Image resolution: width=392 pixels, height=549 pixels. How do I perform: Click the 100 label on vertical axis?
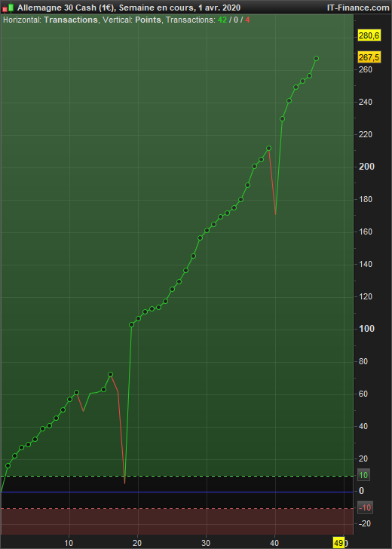(366, 329)
